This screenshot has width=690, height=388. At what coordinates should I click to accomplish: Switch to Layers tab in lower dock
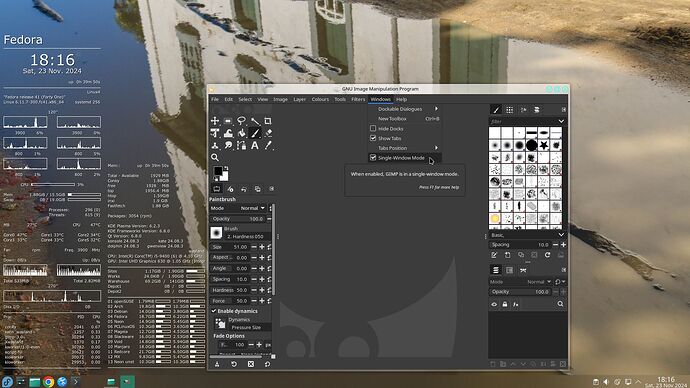click(496, 270)
